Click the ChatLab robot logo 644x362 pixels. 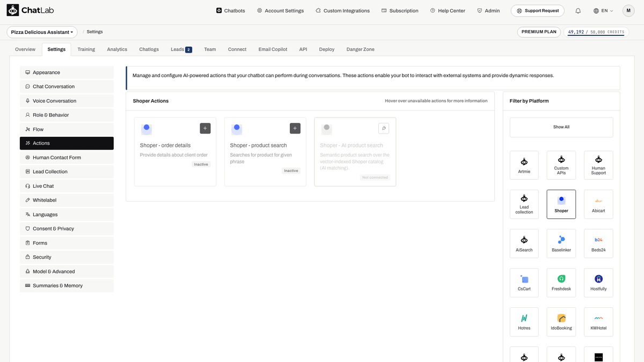(13, 10)
